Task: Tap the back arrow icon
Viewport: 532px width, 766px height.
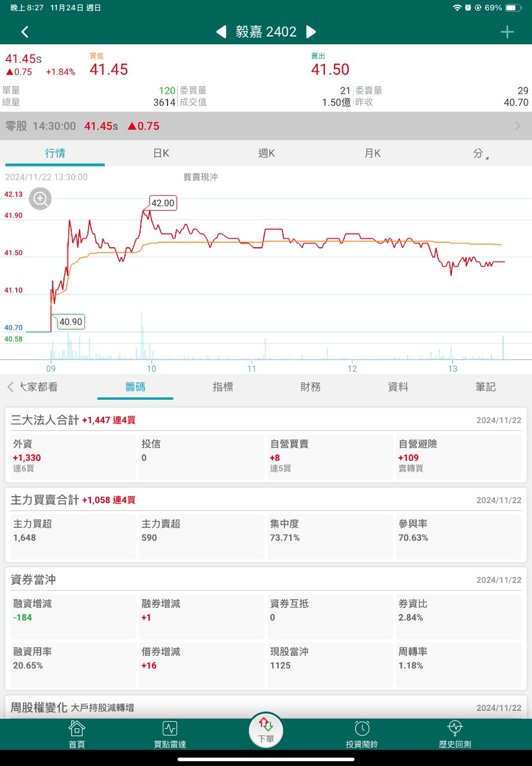Action: point(25,32)
